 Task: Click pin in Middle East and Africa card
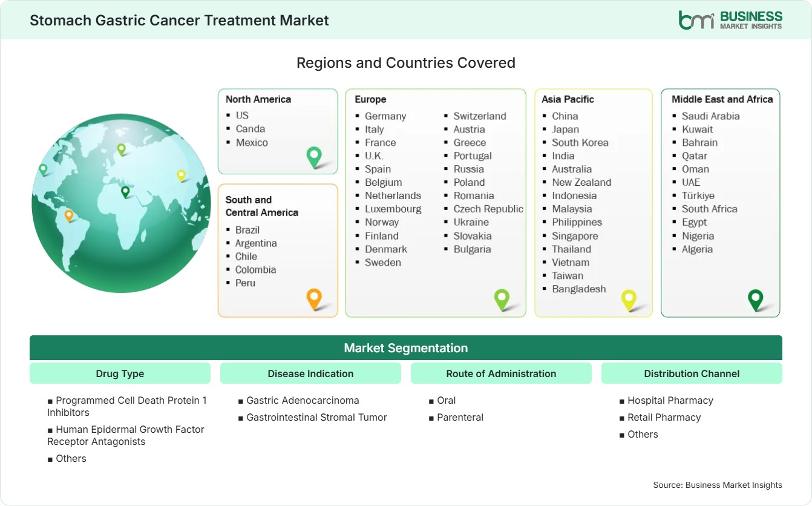(756, 300)
